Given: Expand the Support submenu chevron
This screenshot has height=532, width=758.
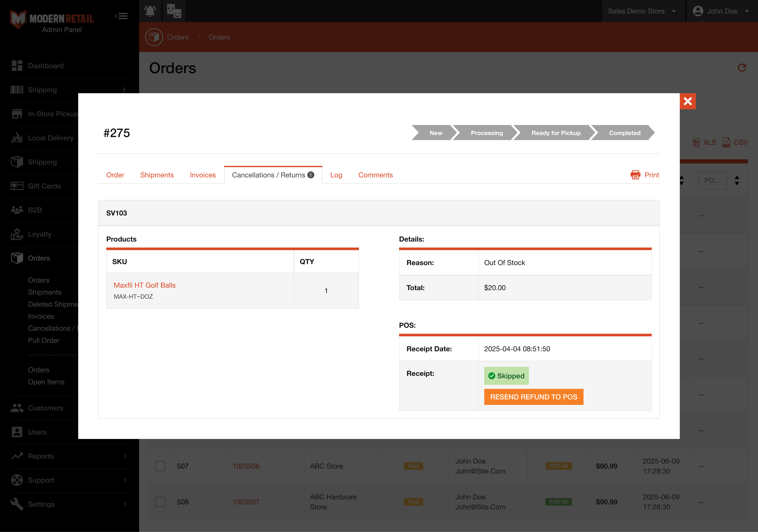Looking at the screenshot, I should 125,480.
